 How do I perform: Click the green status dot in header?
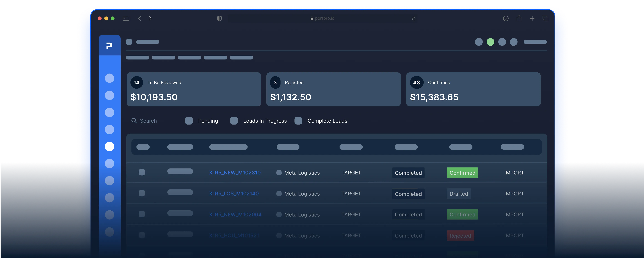click(490, 42)
